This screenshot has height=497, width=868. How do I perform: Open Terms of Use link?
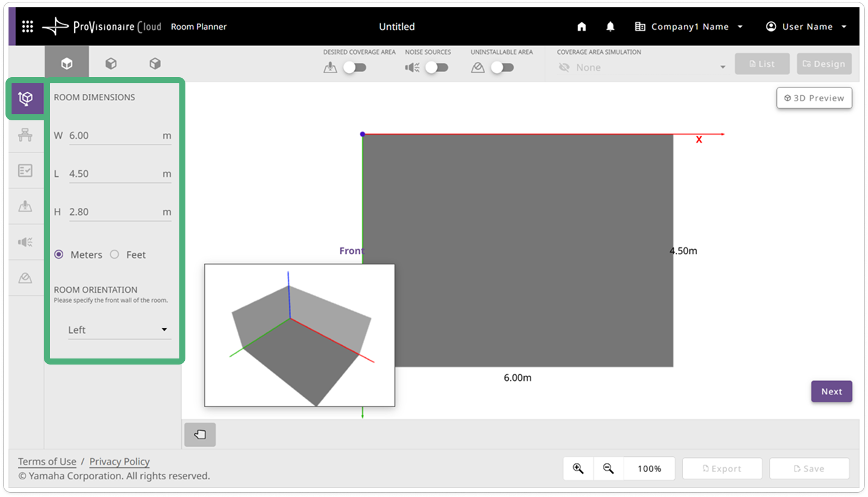[x=47, y=462]
